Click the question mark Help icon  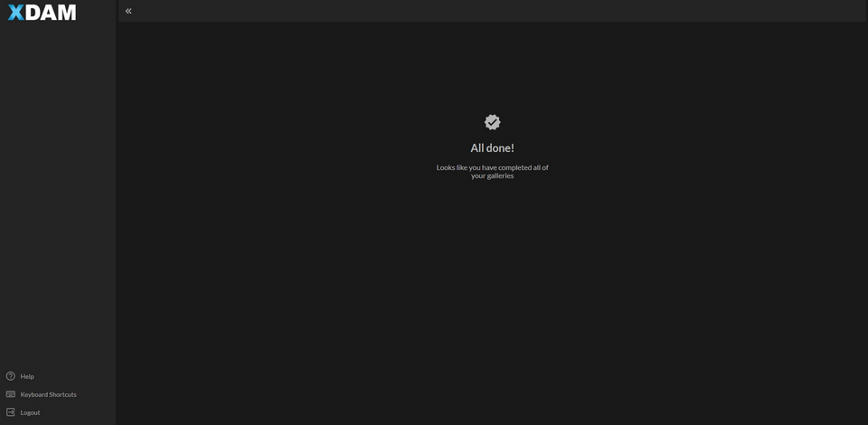point(11,376)
